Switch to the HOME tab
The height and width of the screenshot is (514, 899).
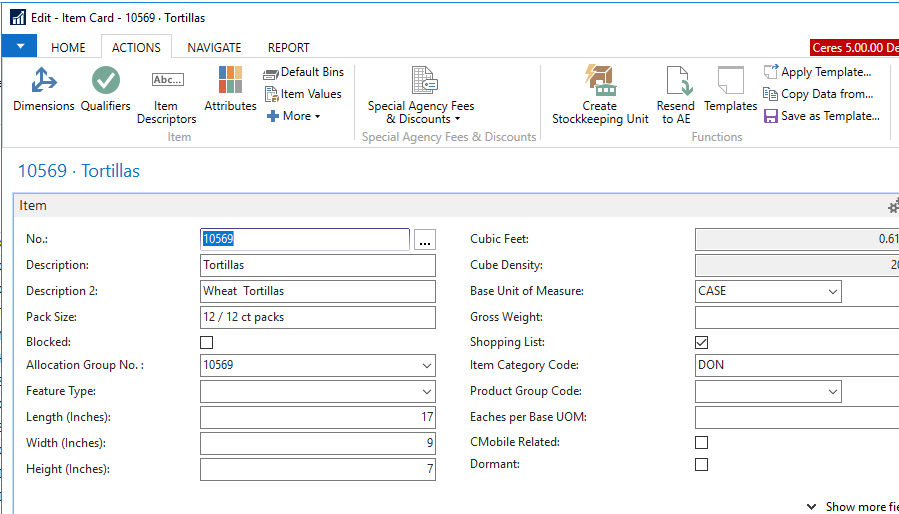[x=68, y=47]
